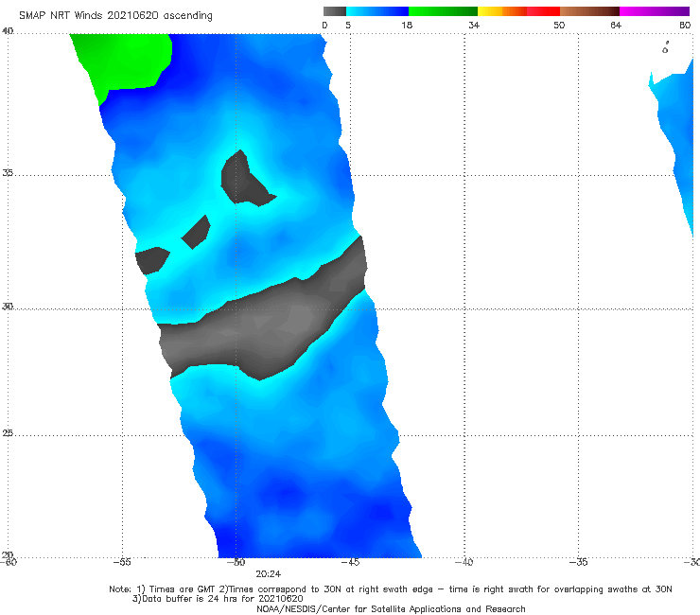Click the magenta 64-80 segment of the color bar
Screen dimensions: 700x615
pyautogui.click(x=655, y=11)
